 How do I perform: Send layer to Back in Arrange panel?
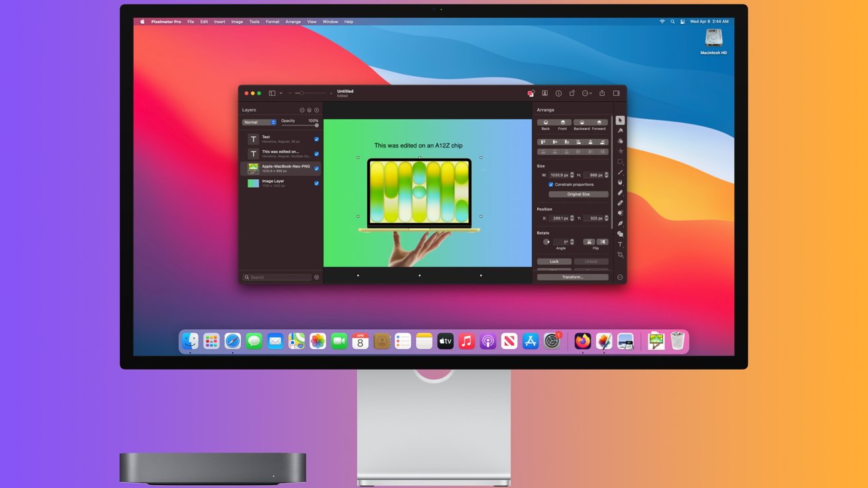tap(545, 123)
